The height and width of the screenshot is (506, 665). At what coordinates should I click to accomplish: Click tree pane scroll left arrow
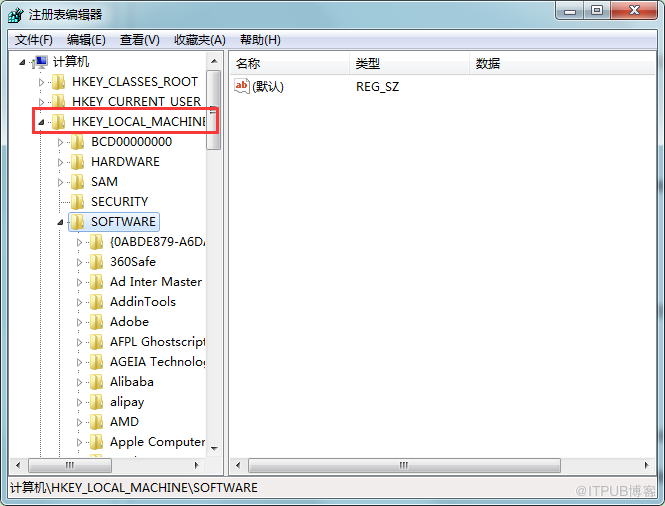[x=18, y=465]
